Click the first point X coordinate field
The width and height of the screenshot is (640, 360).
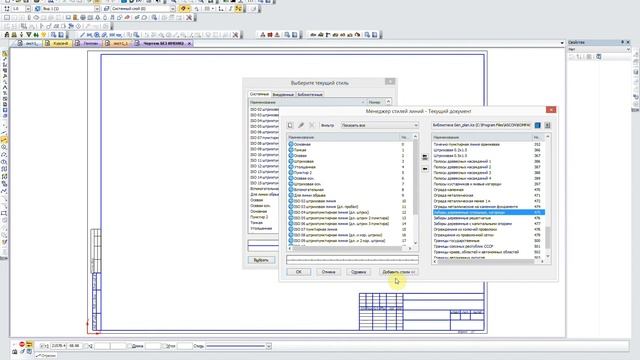[58, 346]
